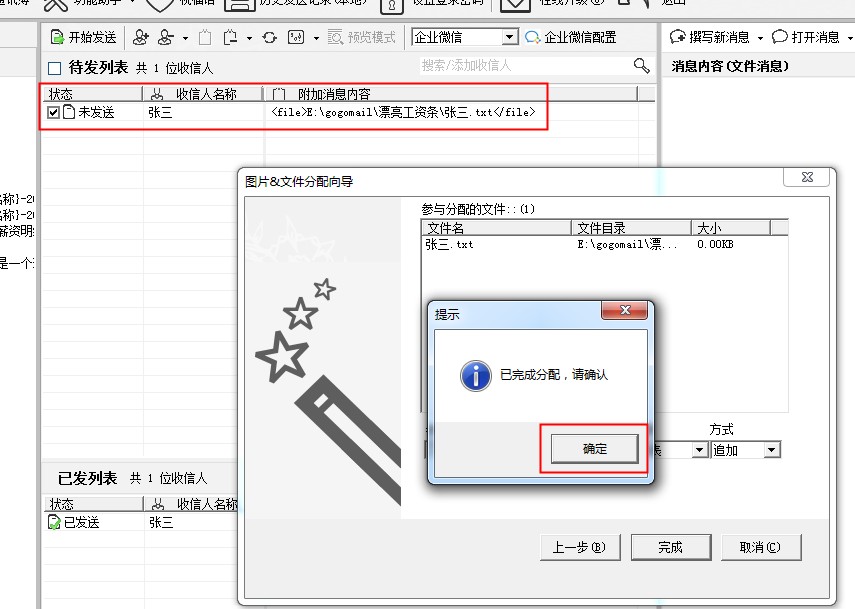Click the remove recipient person icon
This screenshot has height=609, width=855.
[x=165, y=37]
